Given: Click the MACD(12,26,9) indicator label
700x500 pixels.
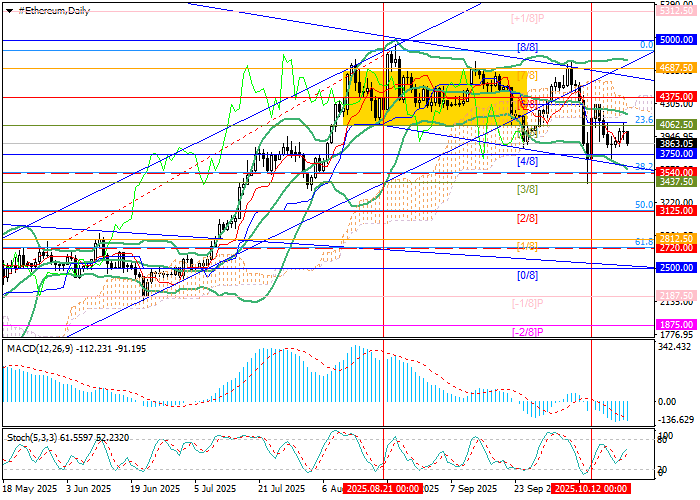Looking at the screenshot, I should 38,350.
